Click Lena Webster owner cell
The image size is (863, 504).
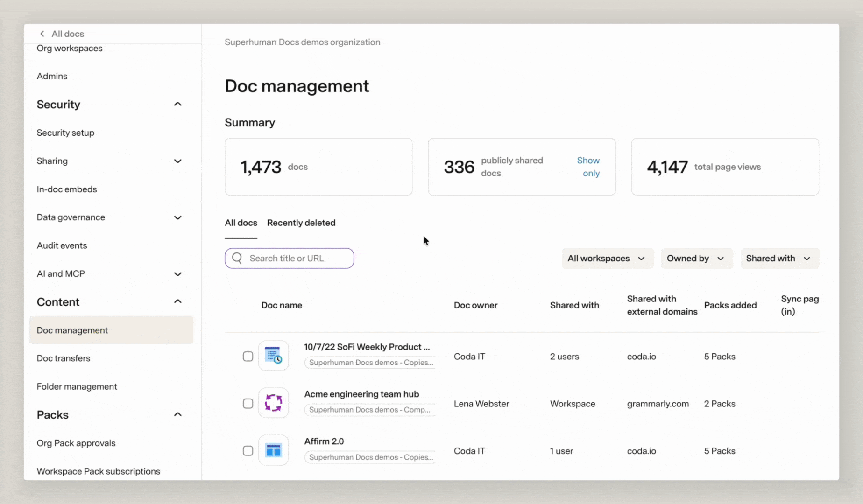pos(481,404)
